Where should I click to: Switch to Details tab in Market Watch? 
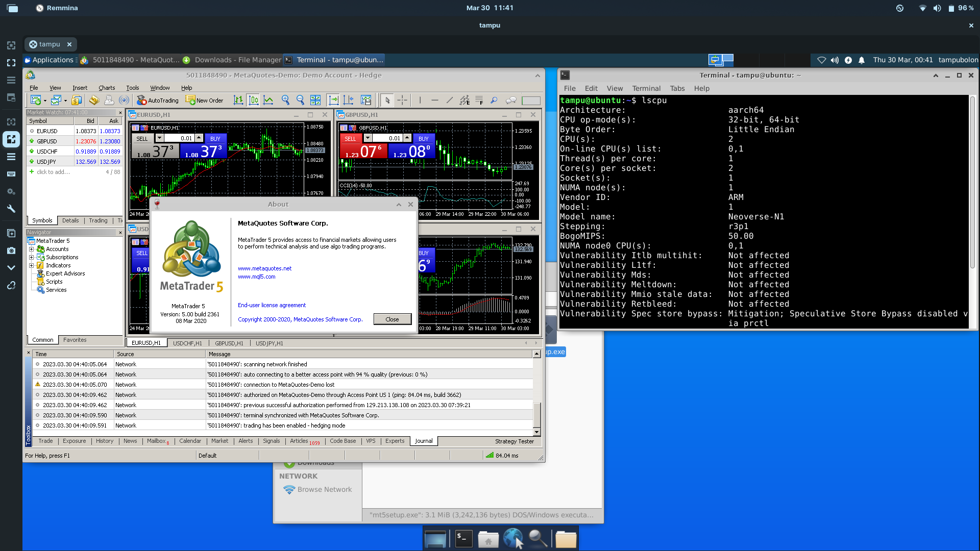(70, 220)
